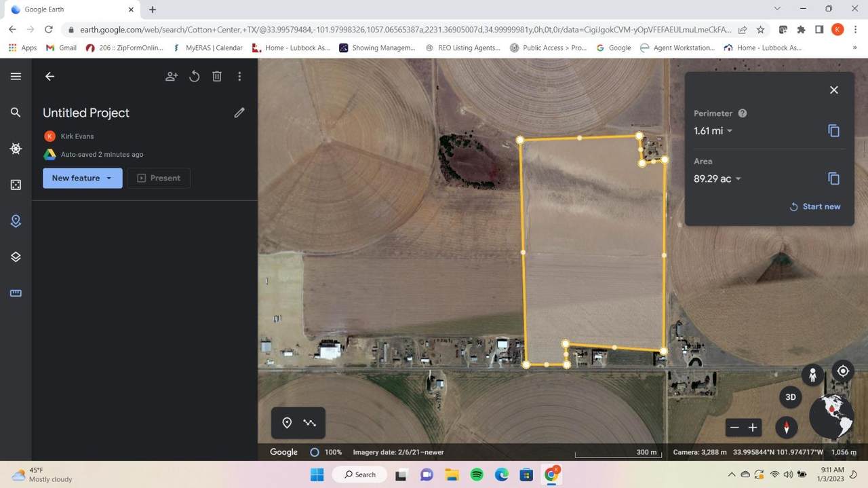Zoom in with the plus button
The image size is (868, 488).
point(753,428)
